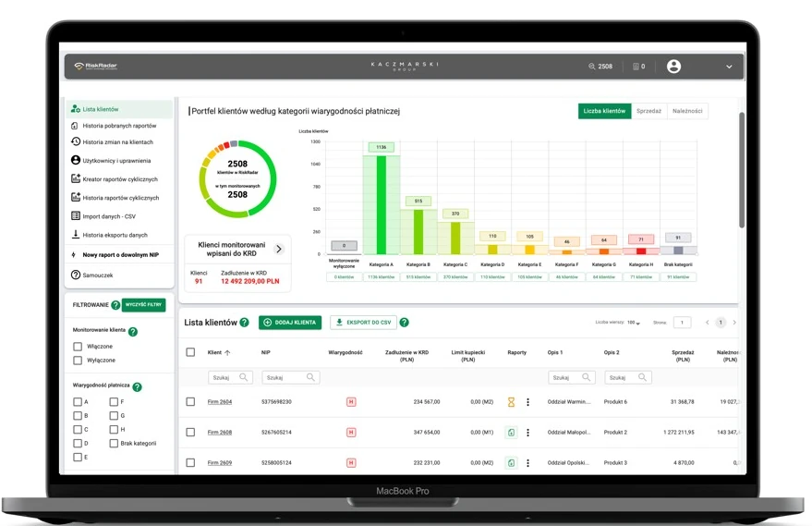Click the Dodaj klienta button

[290, 323]
